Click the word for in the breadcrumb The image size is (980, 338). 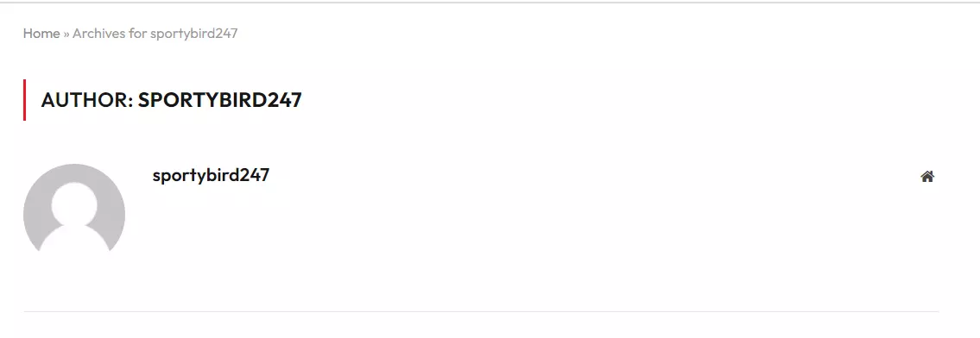point(137,33)
